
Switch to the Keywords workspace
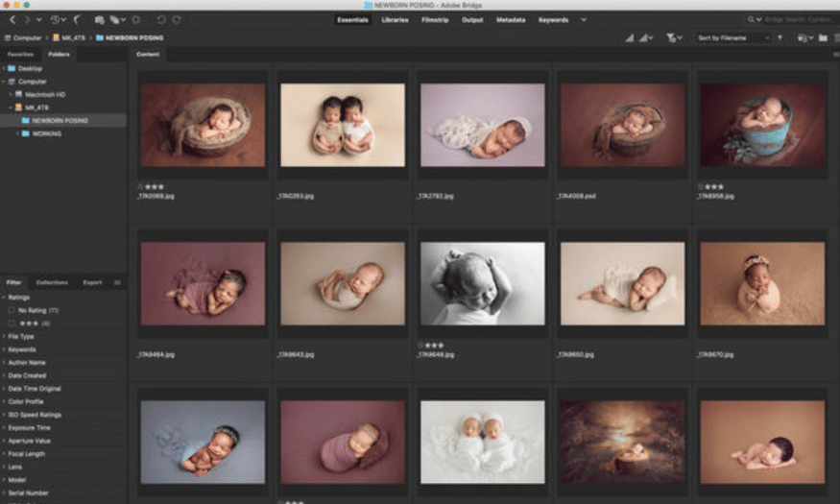(553, 20)
